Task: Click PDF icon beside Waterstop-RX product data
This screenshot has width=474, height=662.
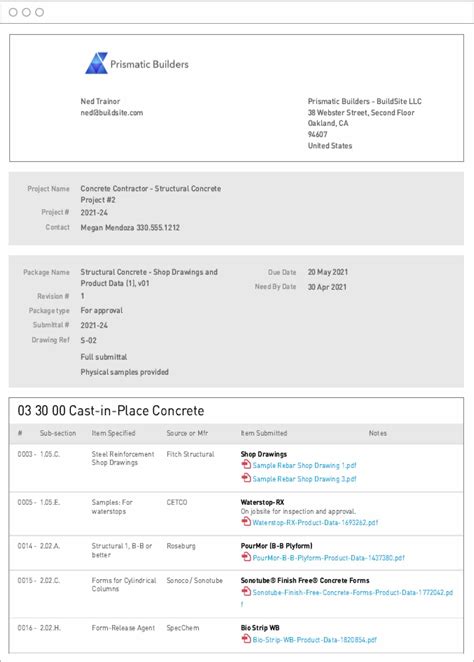Action: 246,521
